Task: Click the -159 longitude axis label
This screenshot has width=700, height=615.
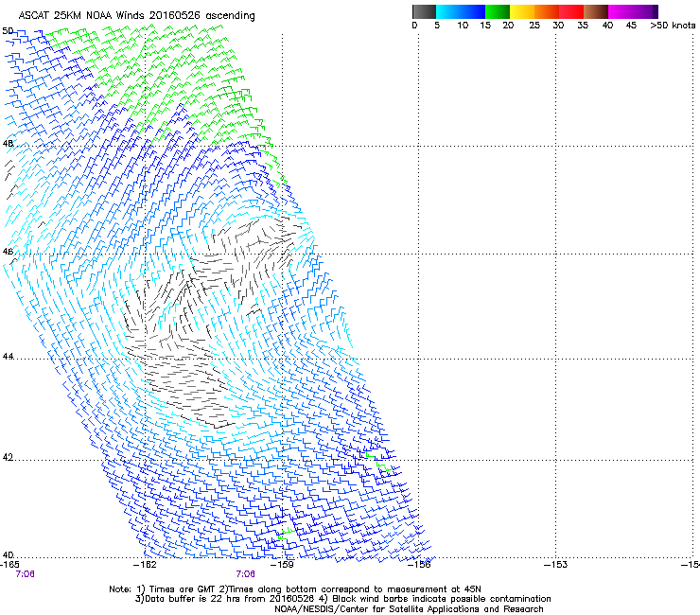Action: click(x=283, y=565)
